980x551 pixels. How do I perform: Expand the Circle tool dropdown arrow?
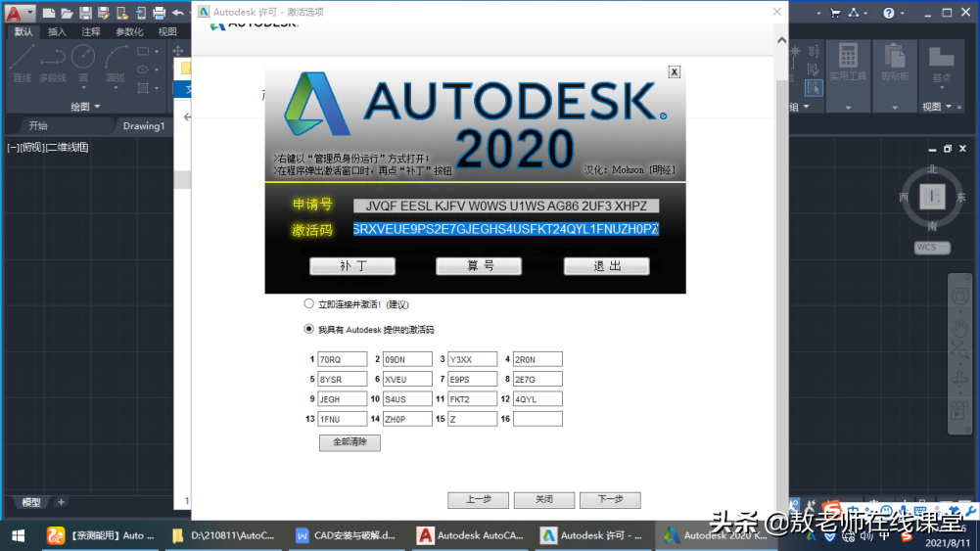[83, 88]
